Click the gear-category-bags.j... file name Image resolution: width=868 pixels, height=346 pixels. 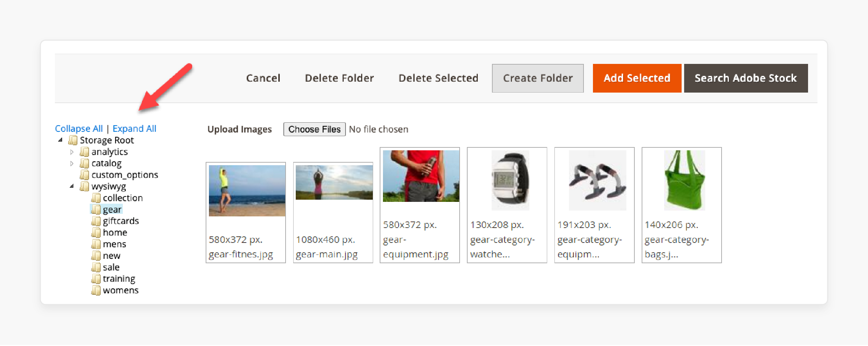(x=677, y=247)
